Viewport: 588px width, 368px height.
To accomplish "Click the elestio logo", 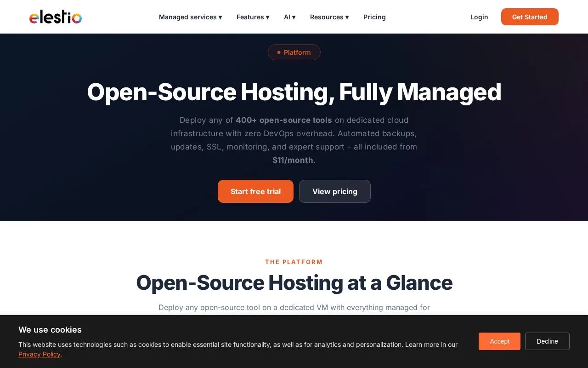I will pyautogui.click(x=56, y=17).
